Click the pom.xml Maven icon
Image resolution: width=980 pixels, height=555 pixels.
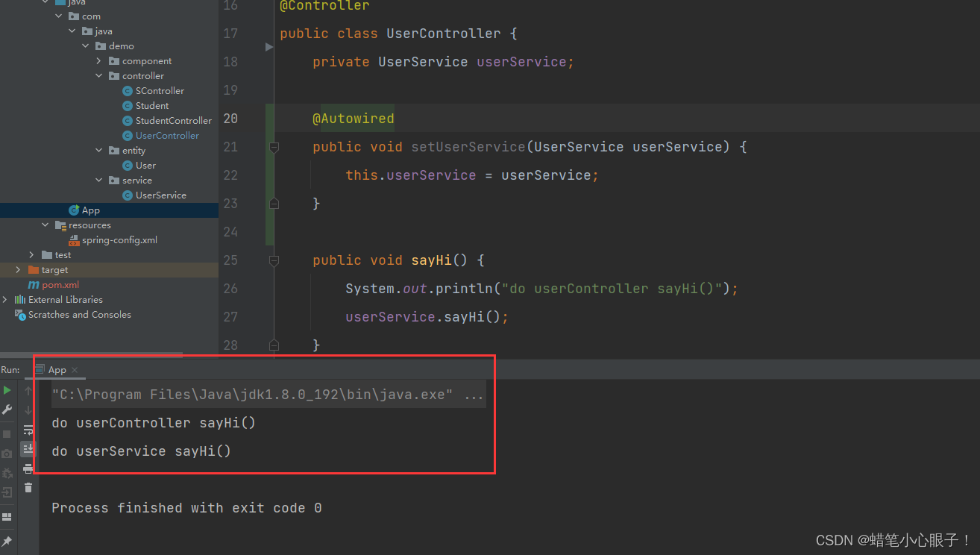[34, 285]
